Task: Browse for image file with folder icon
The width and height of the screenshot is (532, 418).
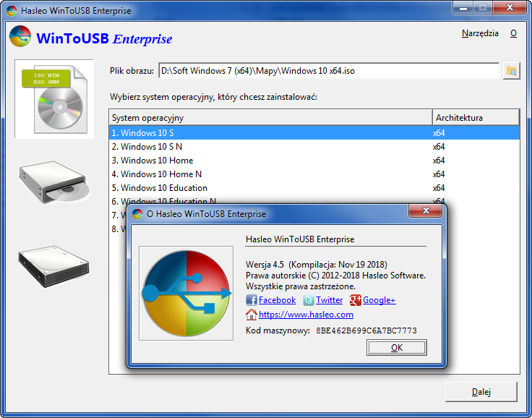Action: pyautogui.click(x=511, y=71)
